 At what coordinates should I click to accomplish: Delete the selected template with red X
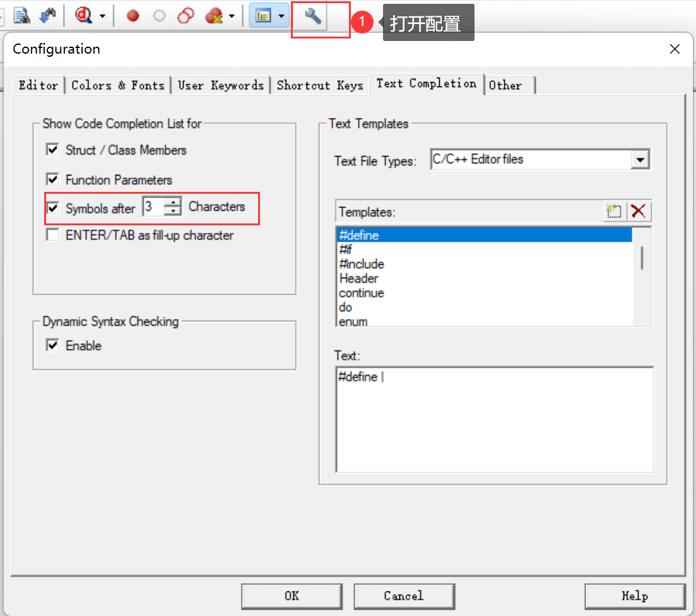point(639,211)
